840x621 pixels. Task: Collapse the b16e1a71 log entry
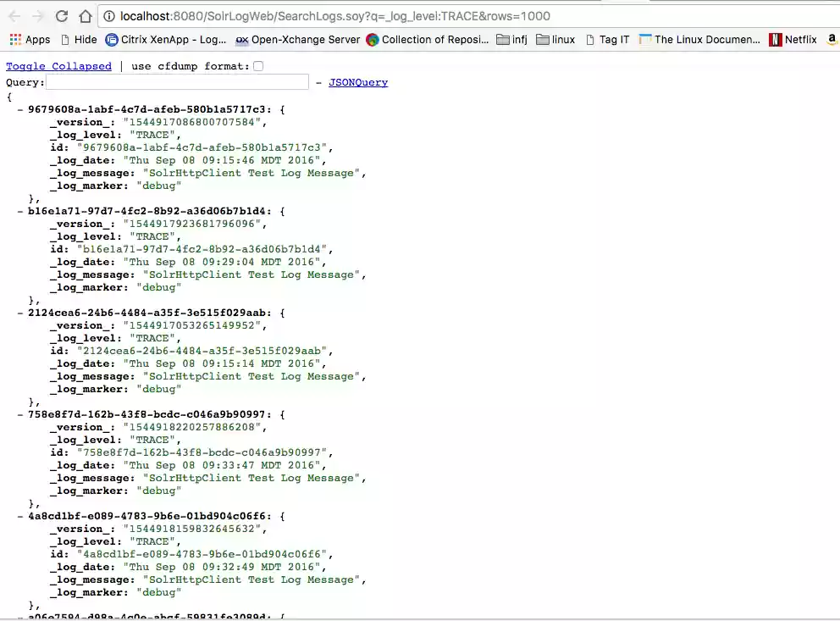(x=19, y=210)
